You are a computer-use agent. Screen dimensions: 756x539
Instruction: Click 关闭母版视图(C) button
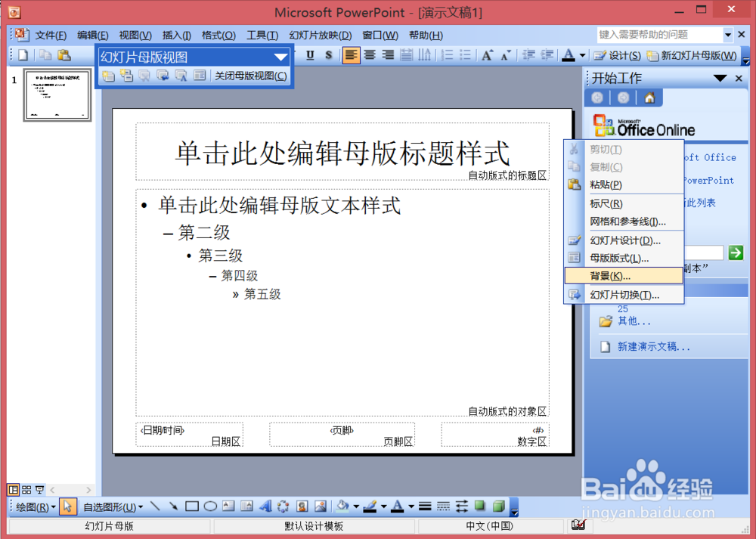(x=251, y=76)
